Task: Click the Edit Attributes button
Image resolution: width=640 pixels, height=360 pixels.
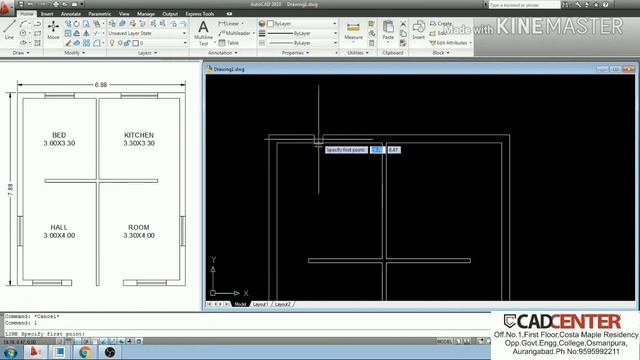Action: [451, 42]
